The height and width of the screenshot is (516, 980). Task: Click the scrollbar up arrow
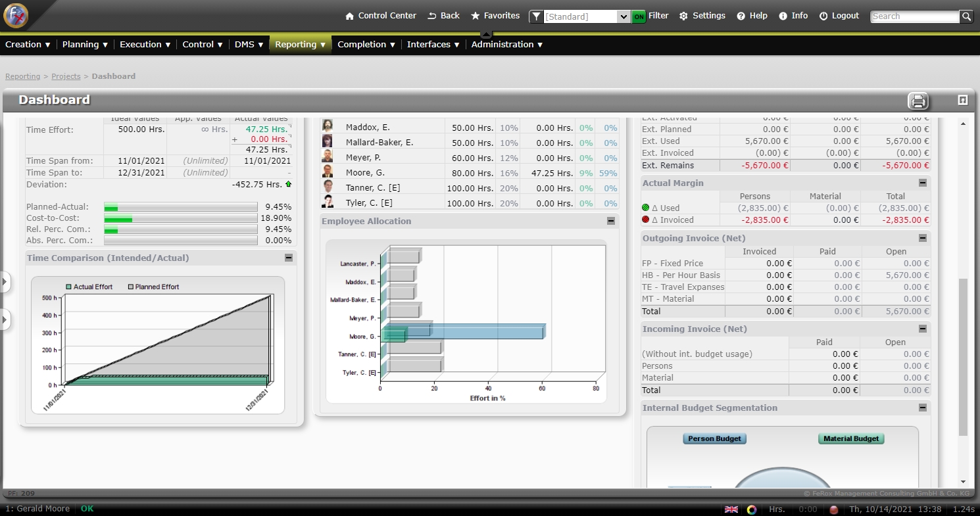coord(963,124)
